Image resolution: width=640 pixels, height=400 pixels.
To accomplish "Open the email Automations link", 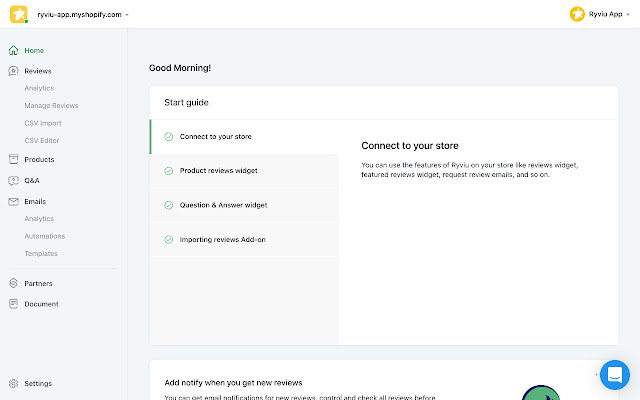I will coord(45,236).
